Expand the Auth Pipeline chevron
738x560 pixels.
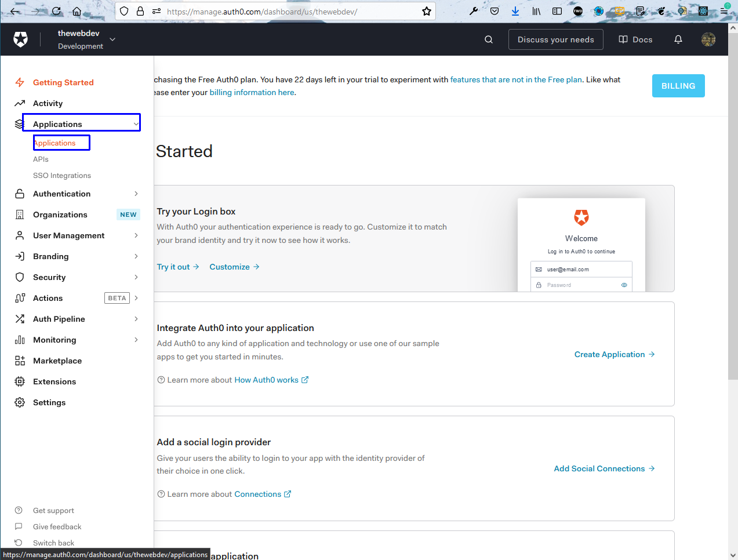pyautogui.click(x=136, y=319)
